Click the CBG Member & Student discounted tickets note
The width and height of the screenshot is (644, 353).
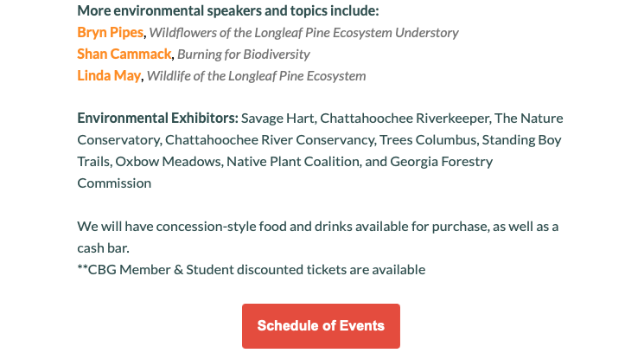(252, 270)
